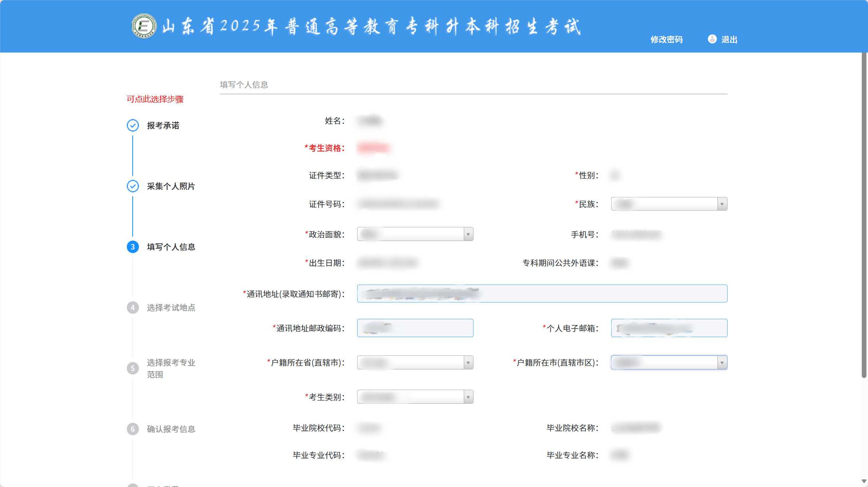Viewport: 868px width, 487px height.
Task: Click the 出生日期 label
Action: tap(325, 263)
